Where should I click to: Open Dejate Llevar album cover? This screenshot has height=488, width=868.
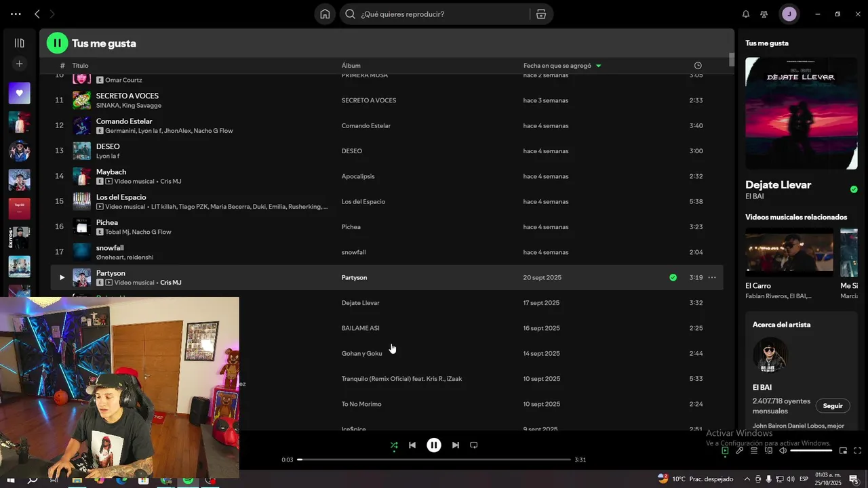click(x=801, y=113)
